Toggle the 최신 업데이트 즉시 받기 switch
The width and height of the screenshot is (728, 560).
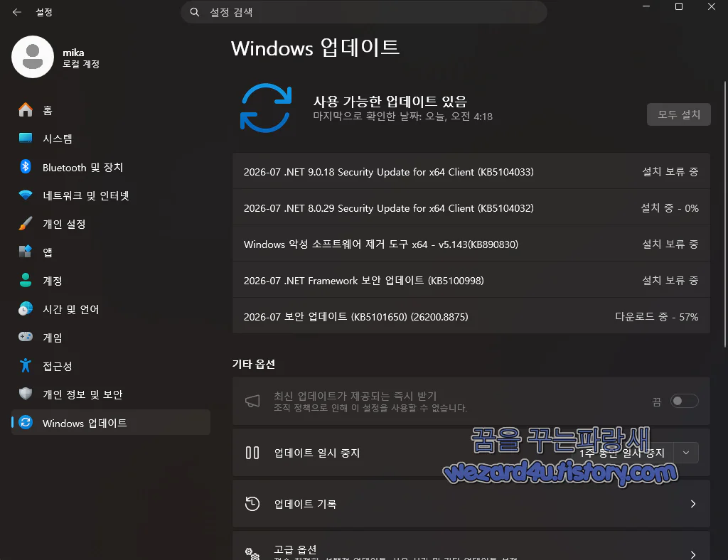684,402
